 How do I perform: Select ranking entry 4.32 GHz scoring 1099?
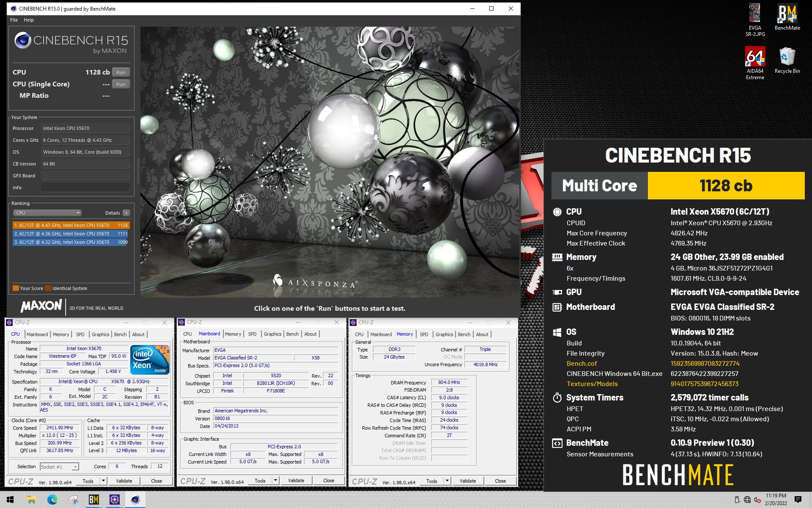[x=71, y=242]
